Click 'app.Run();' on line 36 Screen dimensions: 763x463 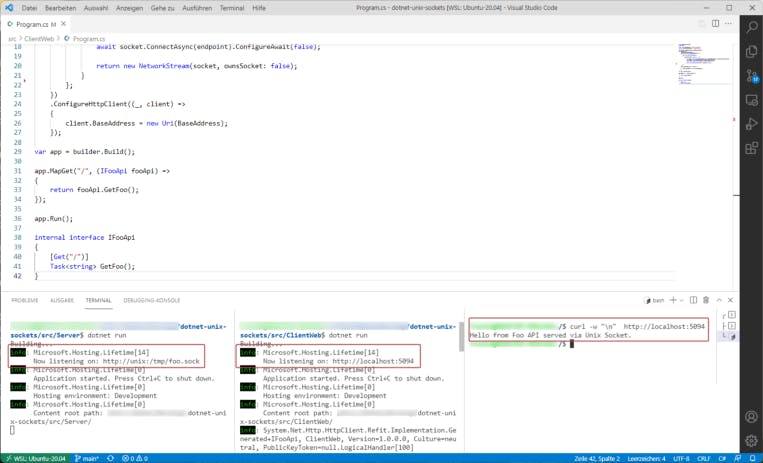54,219
